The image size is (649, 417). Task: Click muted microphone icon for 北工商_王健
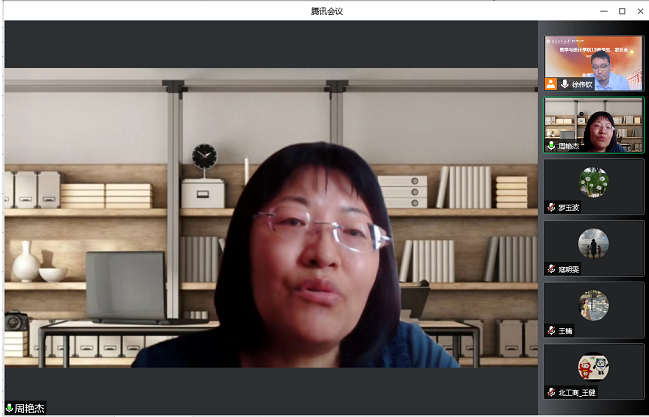(x=551, y=393)
